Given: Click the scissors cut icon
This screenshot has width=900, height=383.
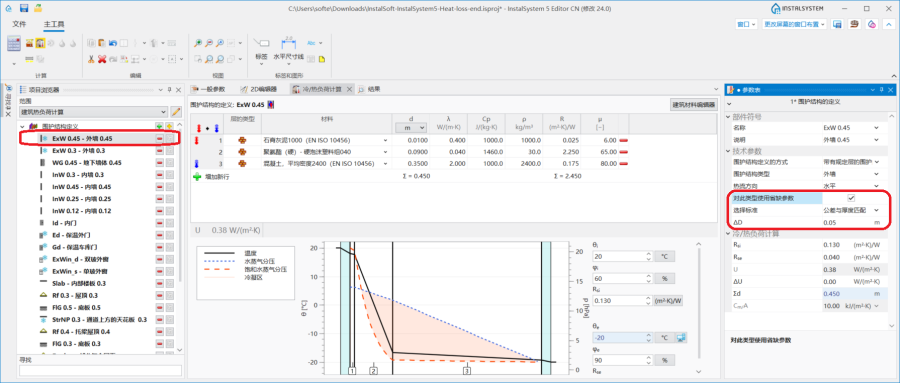Looking at the screenshot, I should [91, 59].
